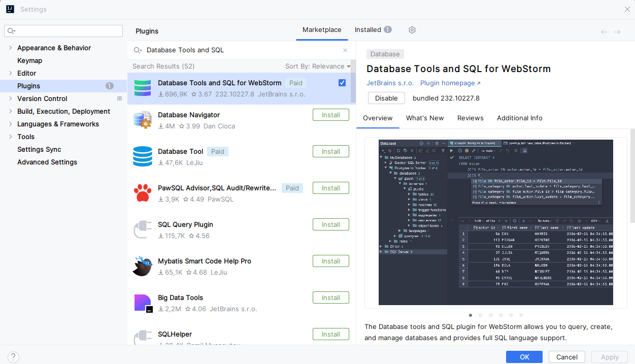The width and height of the screenshot is (635, 364).
Task: Open the plugins gear settings icon
Action: pos(412,30)
